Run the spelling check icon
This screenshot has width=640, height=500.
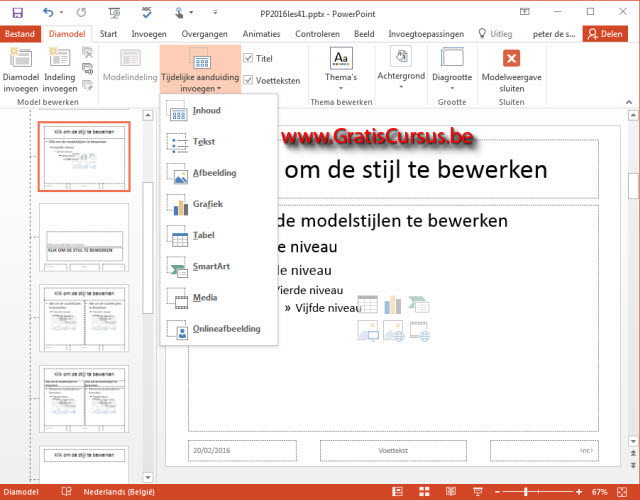(x=147, y=13)
